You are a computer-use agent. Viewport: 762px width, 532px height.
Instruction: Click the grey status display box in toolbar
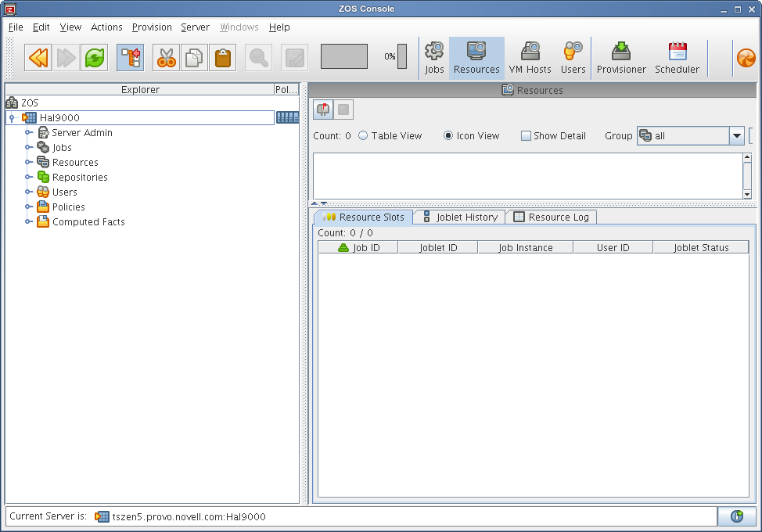344,56
